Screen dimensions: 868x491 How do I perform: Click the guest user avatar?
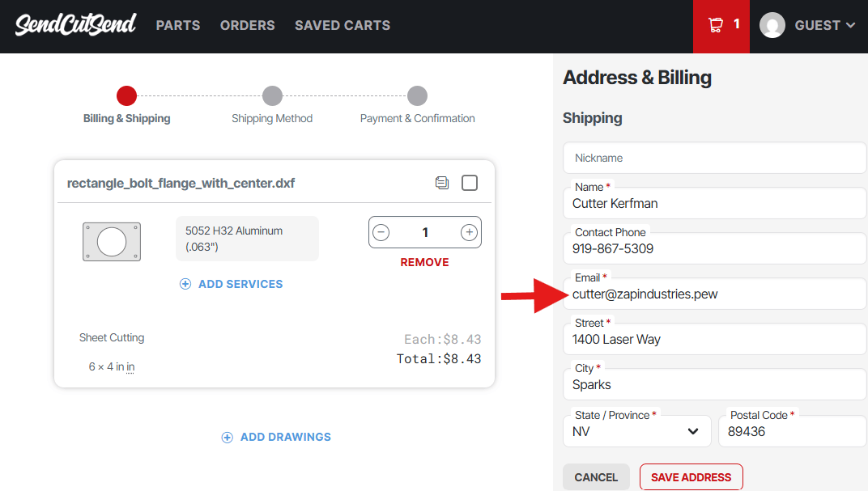point(772,25)
